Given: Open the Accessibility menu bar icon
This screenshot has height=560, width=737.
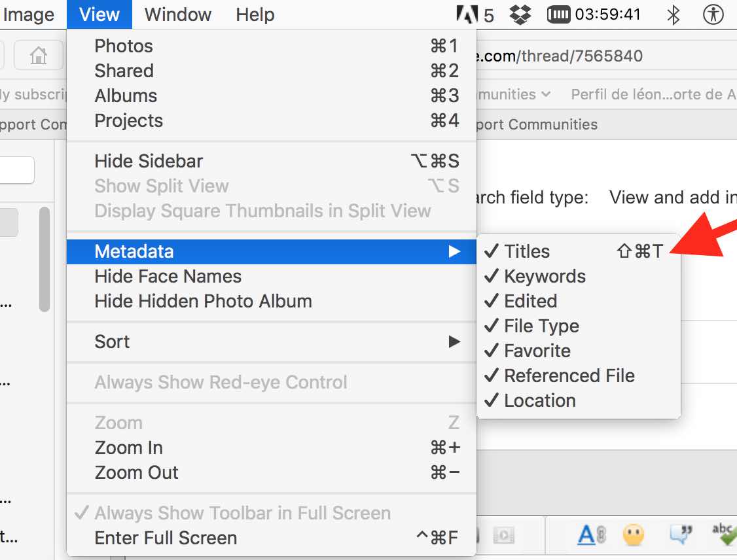Looking at the screenshot, I should pyautogui.click(x=713, y=14).
